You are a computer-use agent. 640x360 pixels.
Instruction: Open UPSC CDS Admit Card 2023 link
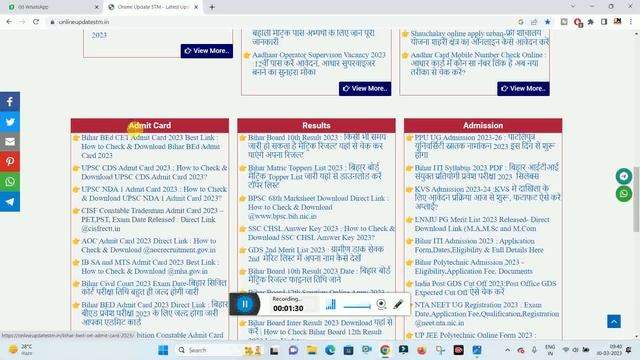(x=154, y=172)
